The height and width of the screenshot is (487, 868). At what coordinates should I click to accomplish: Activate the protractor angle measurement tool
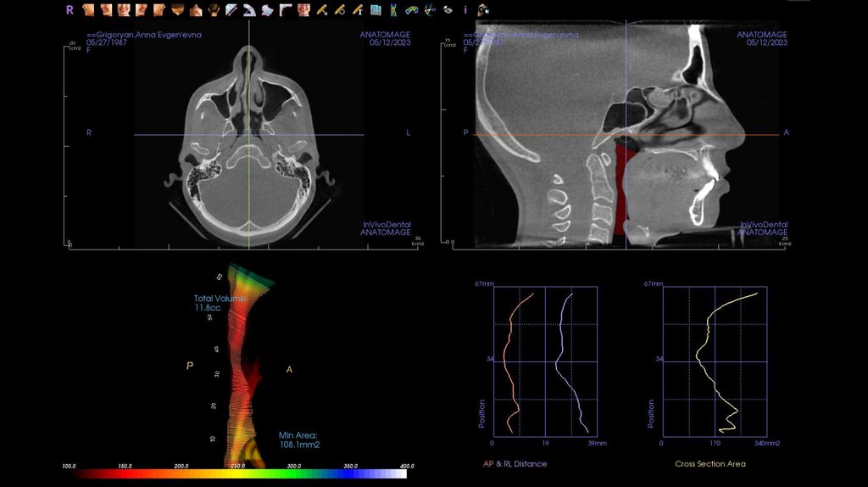pos(249,10)
